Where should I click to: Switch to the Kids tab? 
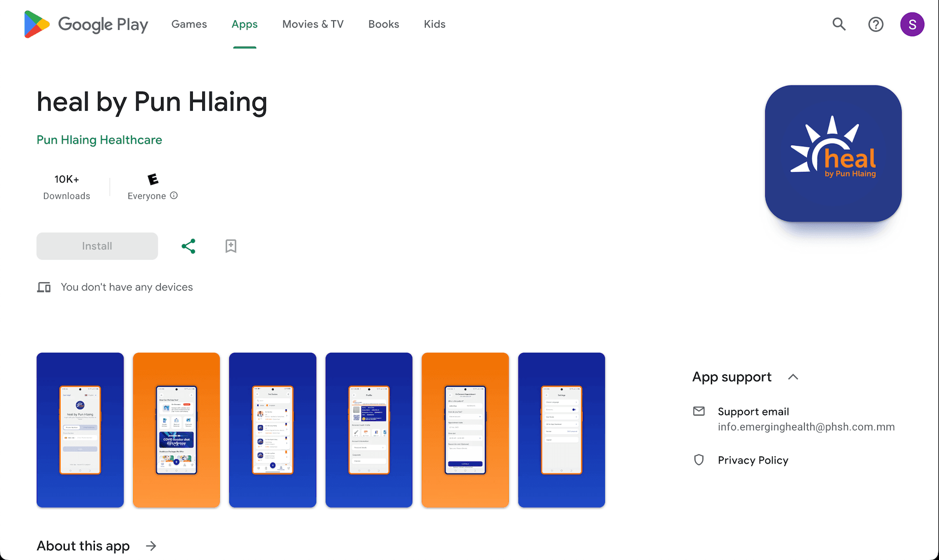tap(435, 24)
